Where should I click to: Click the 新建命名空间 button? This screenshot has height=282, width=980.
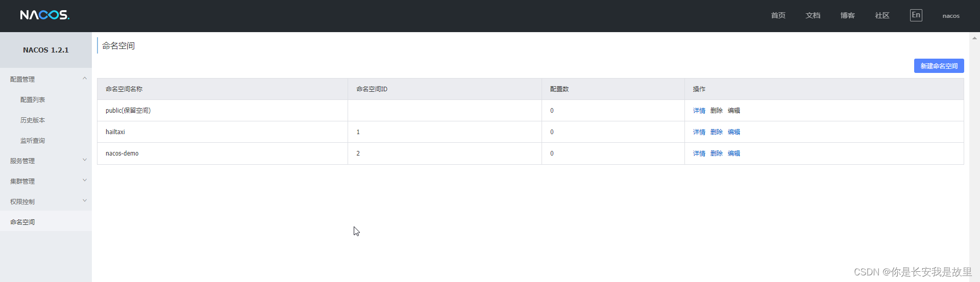click(x=939, y=66)
